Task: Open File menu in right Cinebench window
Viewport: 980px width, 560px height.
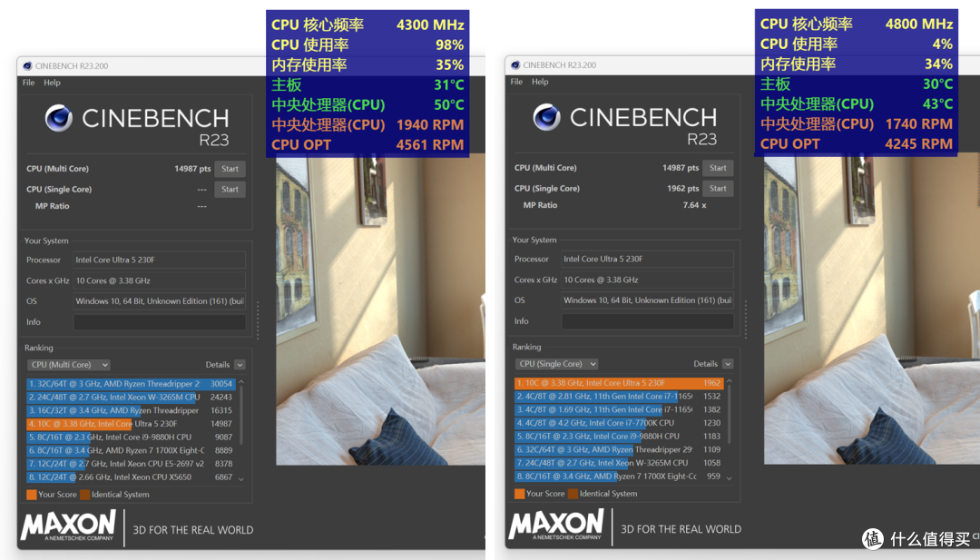Action: (x=516, y=82)
